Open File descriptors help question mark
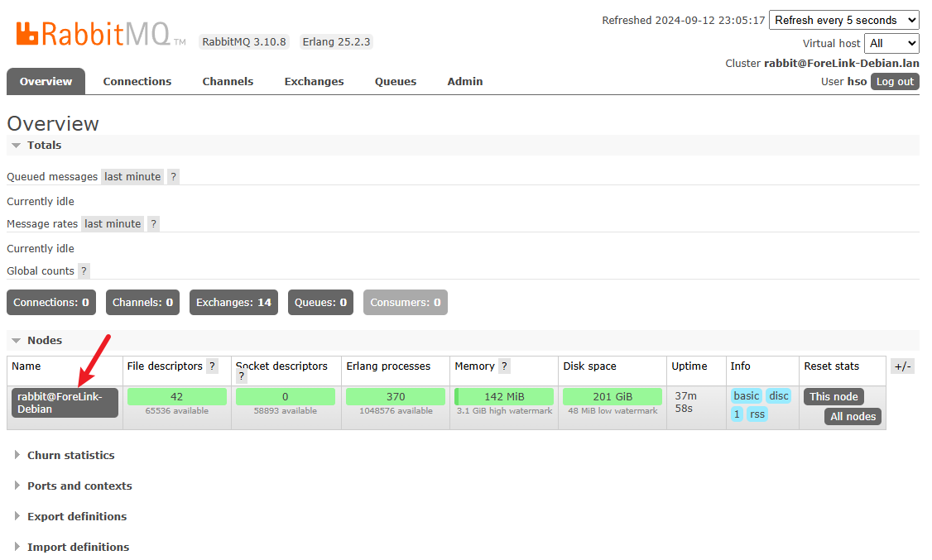932x560 pixels. coord(212,366)
